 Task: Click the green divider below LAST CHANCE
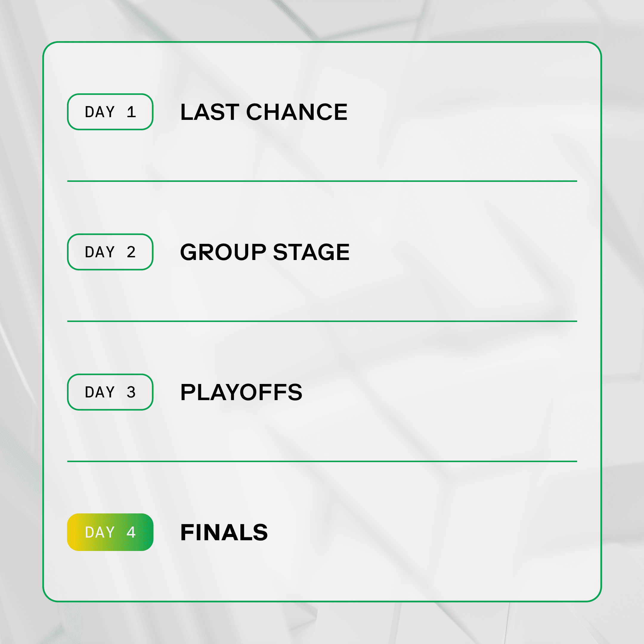pos(322,181)
